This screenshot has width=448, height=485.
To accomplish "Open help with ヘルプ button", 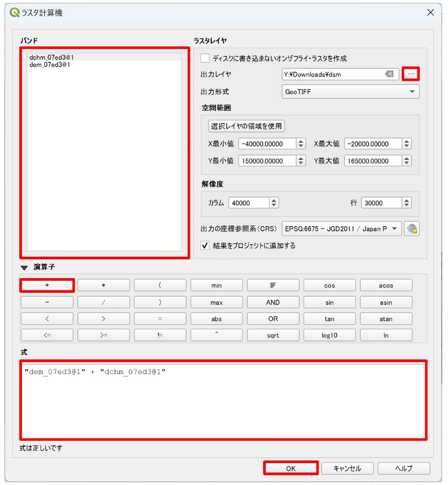I will [x=404, y=468].
